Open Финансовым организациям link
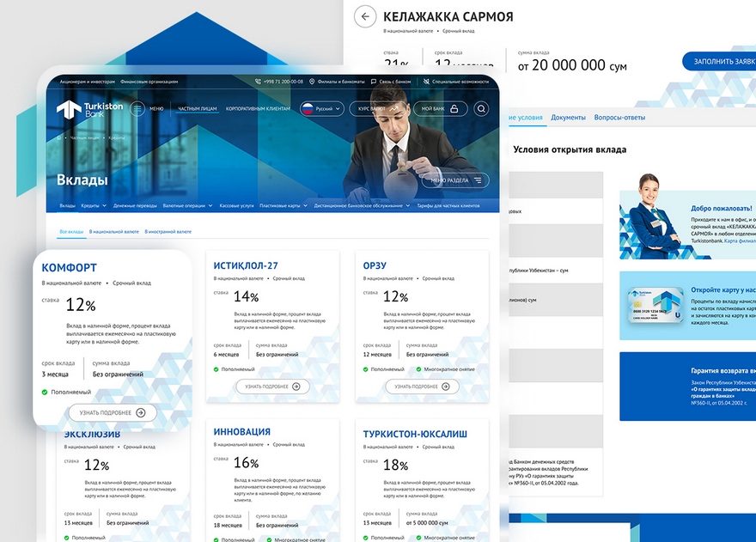Viewport: 756px width, 542px height. coord(149,82)
